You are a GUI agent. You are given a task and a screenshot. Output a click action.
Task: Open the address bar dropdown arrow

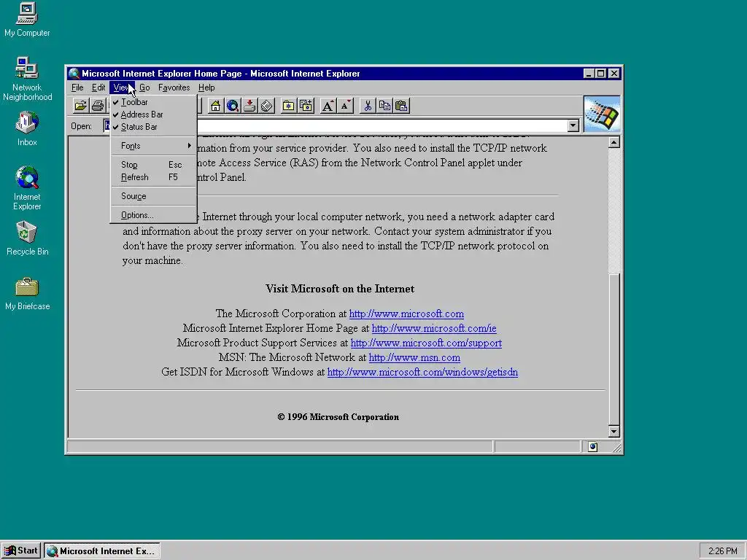[573, 125]
